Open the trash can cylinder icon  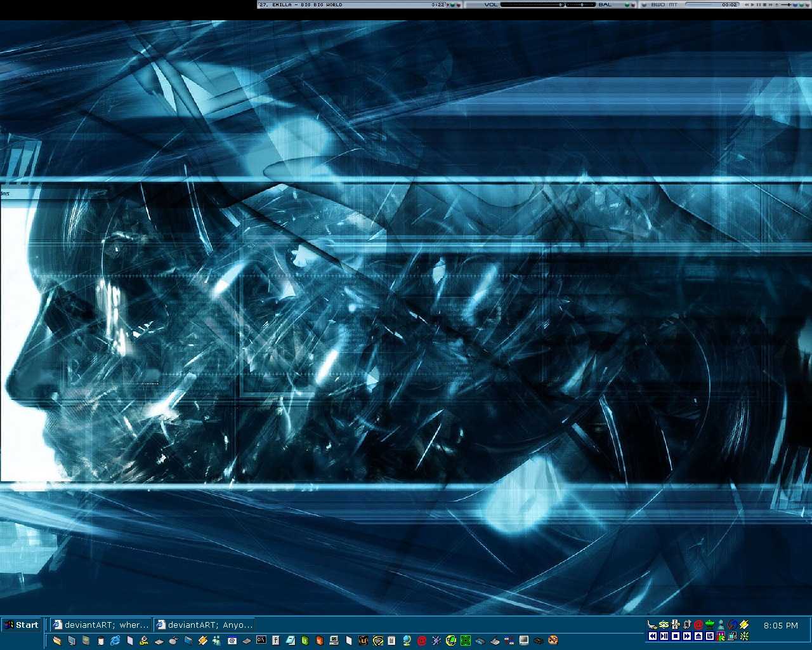click(x=100, y=640)
